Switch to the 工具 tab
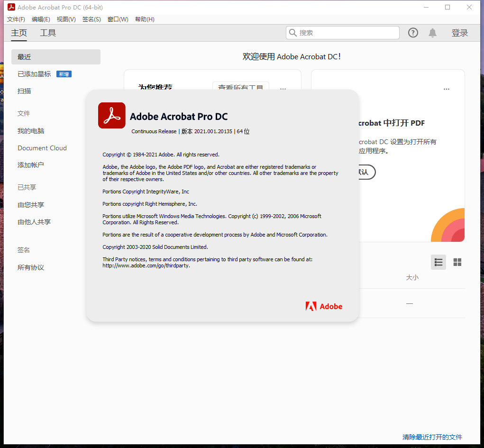The width and height of the screenshot is (484, 448). (47, 33)
